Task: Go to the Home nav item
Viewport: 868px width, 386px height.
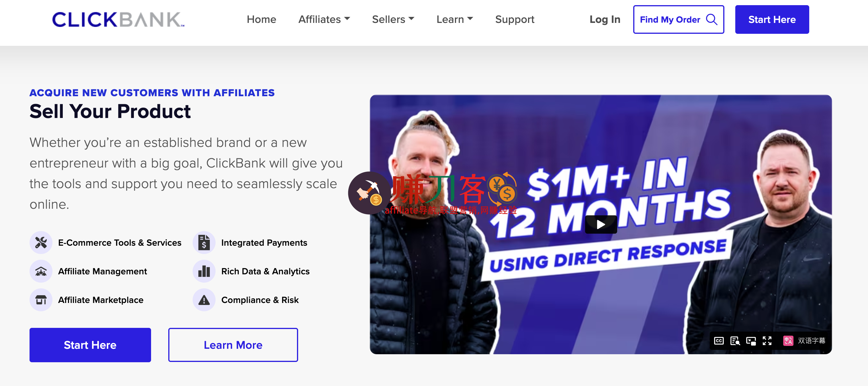Action: (261, 19)
